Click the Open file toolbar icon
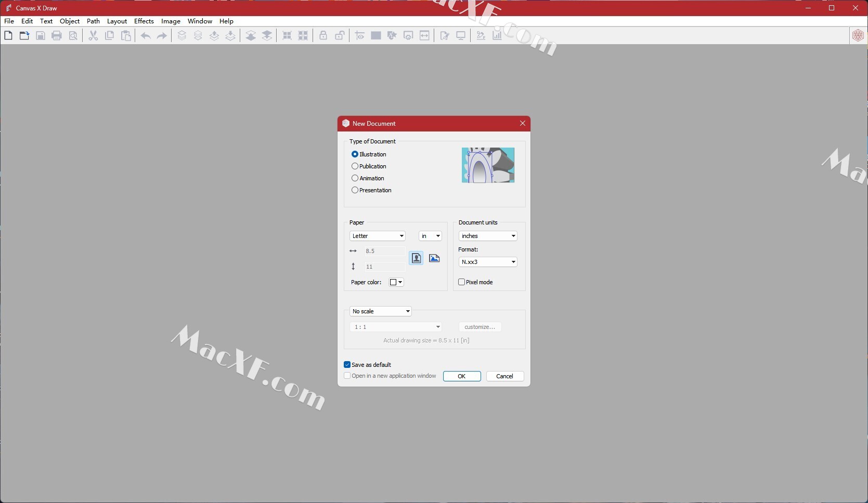868x503 pixels. [24, 35]
